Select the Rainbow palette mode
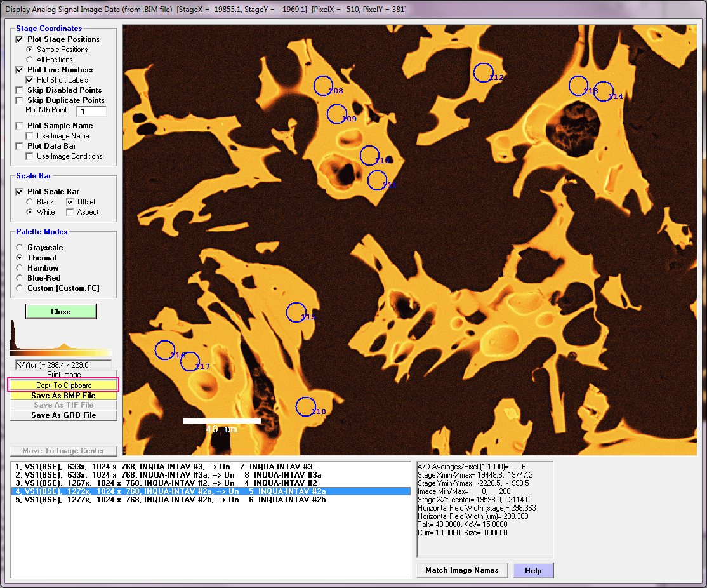707x588 pixels. tap(20, 268)
